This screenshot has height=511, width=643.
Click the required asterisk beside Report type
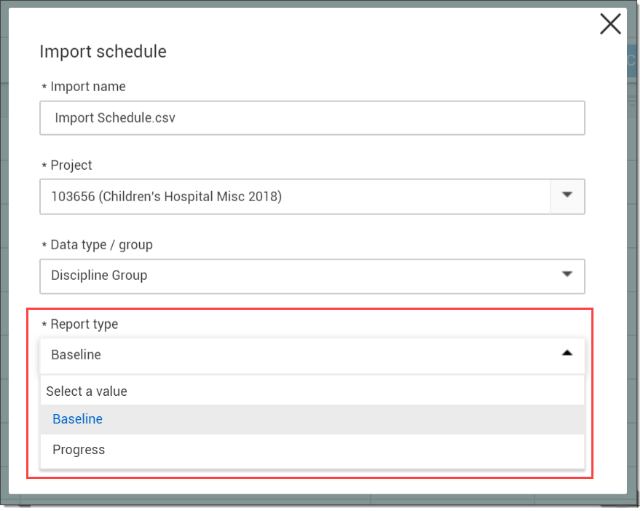44,324
